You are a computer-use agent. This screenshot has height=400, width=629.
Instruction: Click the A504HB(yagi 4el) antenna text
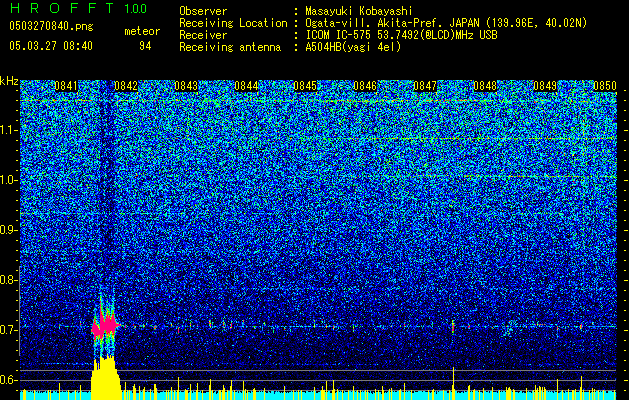pos(353,47)
